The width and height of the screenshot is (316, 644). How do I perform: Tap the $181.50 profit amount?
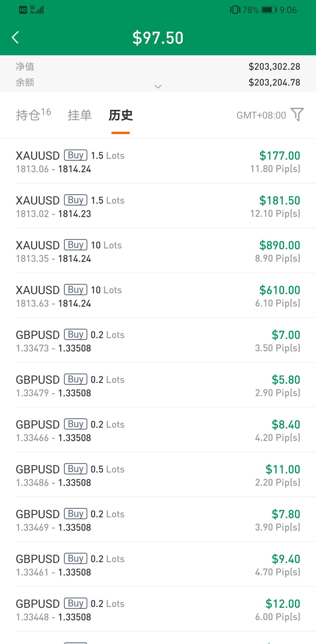(279, 200)
